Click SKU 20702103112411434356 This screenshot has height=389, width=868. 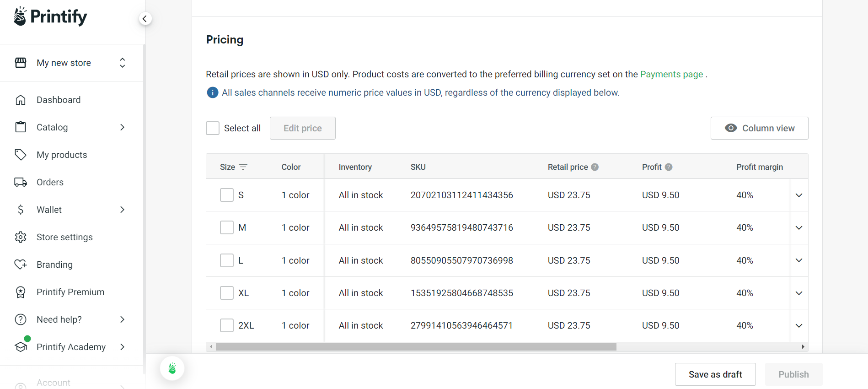(462, 195)
